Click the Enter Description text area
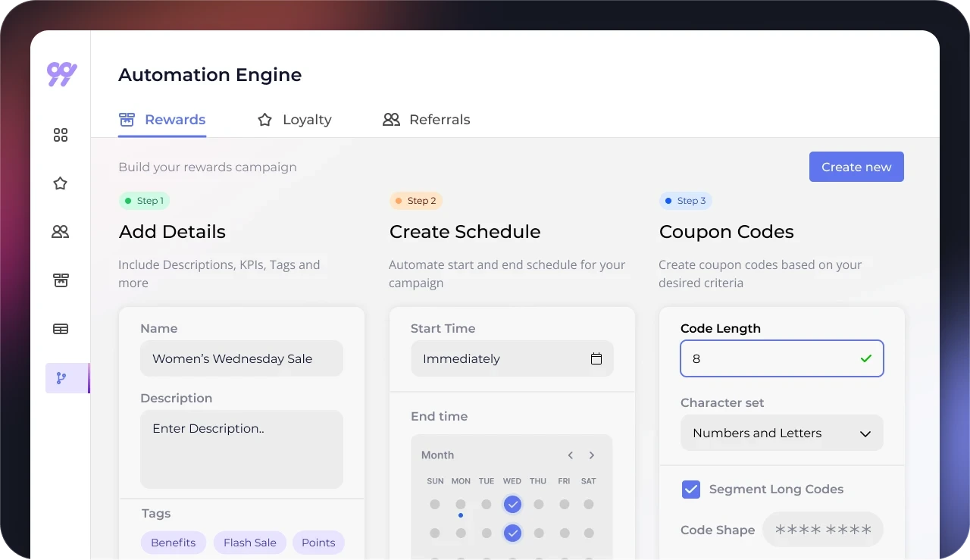The image size is (970, 560). (x=241, y=449)
